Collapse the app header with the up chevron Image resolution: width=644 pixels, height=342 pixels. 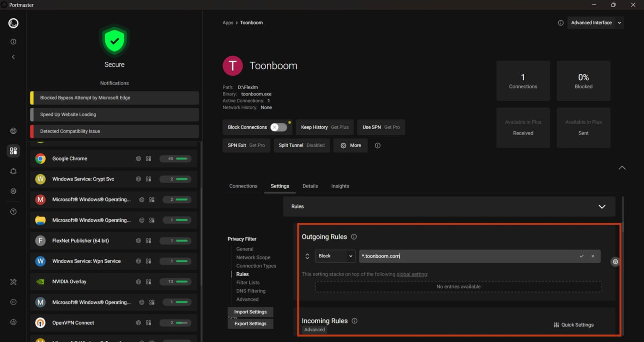tap(622, 168)
